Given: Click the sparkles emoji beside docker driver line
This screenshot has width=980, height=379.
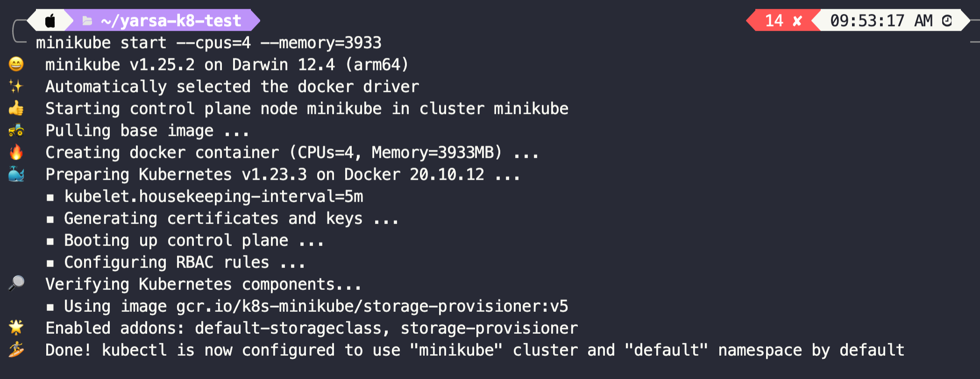Looking at the screenshot, I should [16, 86].
